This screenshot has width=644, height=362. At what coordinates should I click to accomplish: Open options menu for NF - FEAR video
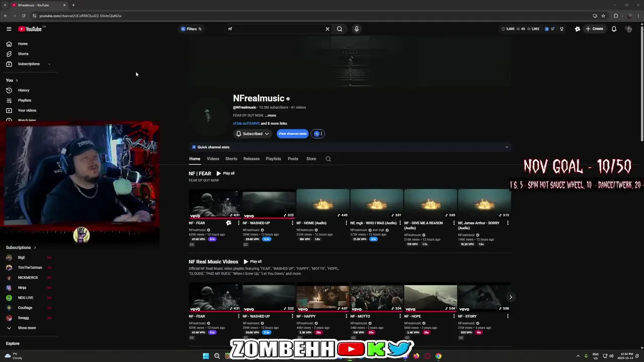[238, 223]
